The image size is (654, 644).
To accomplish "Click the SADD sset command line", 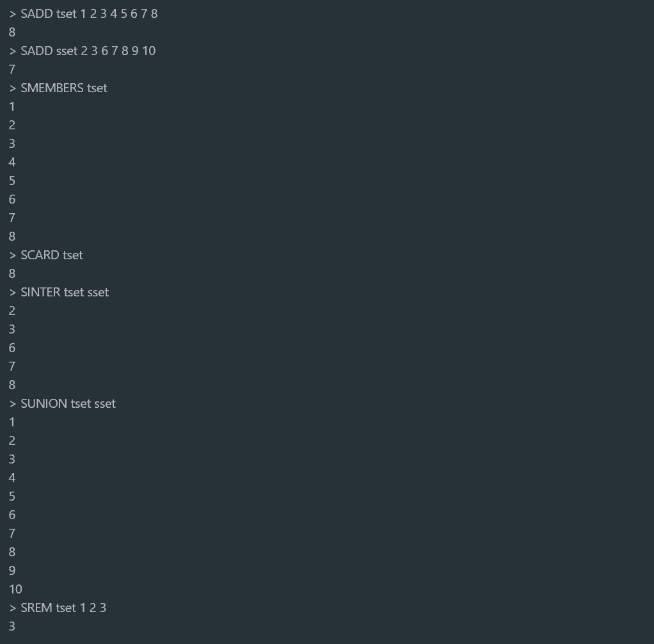I will (88, 51).
